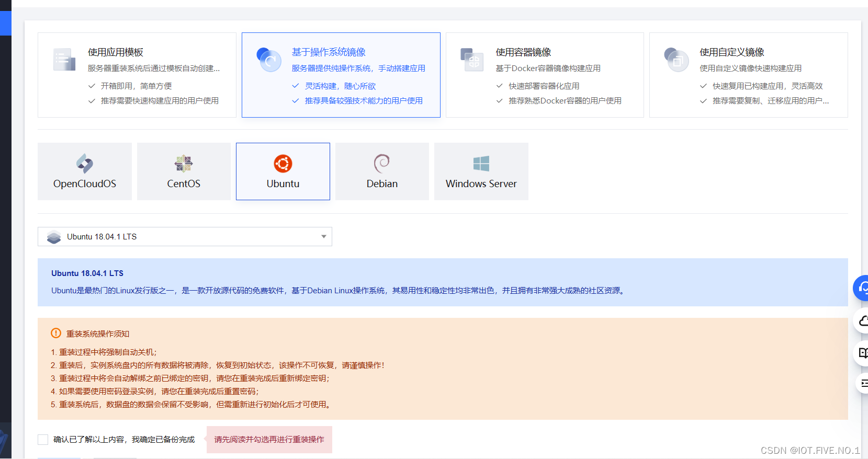Choose the CentOS system tile

tap(184, 171)
